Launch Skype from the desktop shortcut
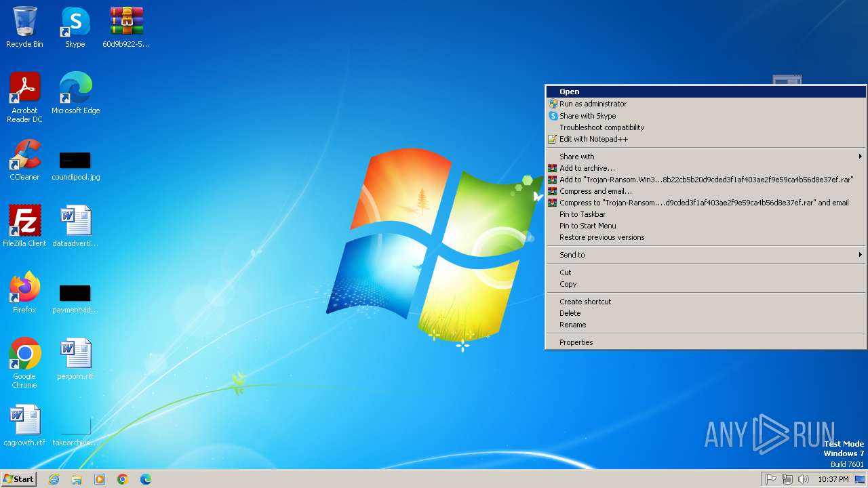This screenshot has height=488, width=868. tap(75, 27)
